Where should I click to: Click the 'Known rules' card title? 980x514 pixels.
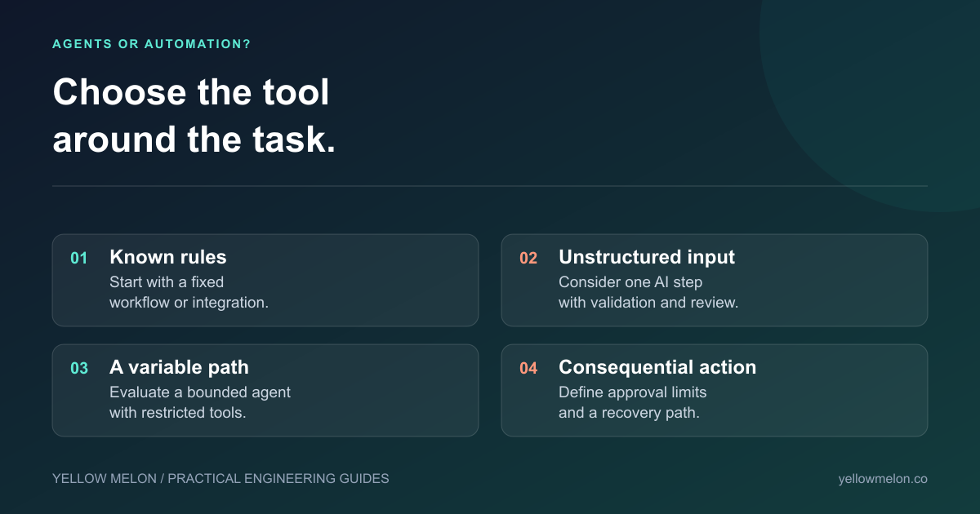pyautogui.click(x=168, y=257)
